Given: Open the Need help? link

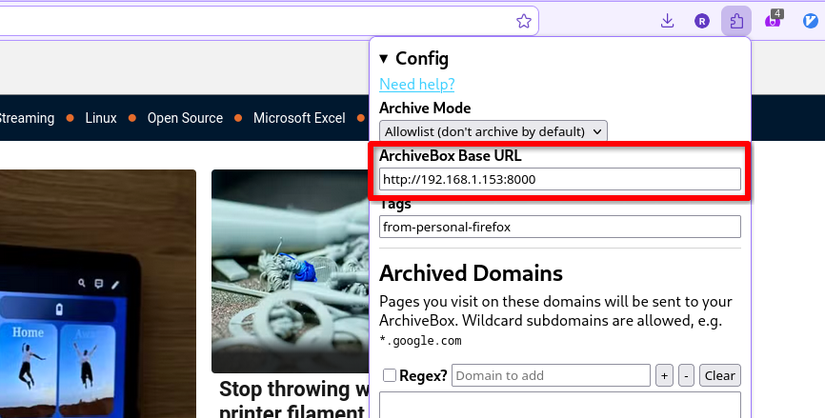Looking at the screenshot, I should pos(417,84).
